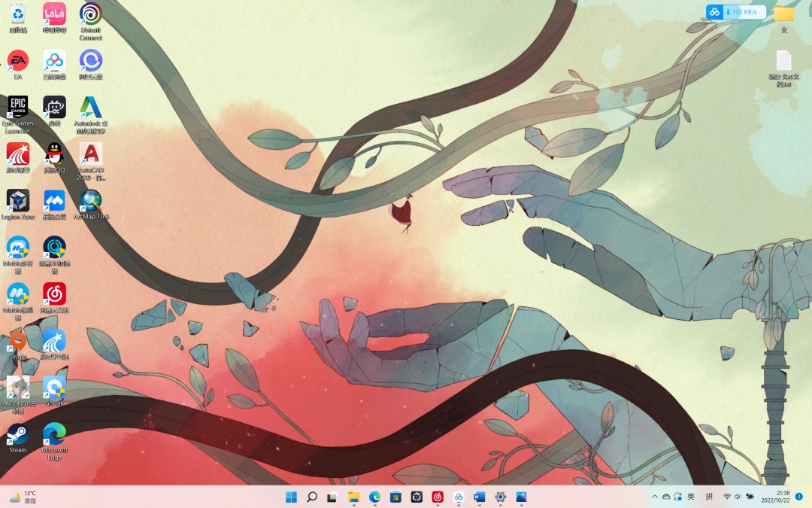This screenshot has height=508, width=812.
Task: Open the Windows Start menu
Action: coord(292,497)
